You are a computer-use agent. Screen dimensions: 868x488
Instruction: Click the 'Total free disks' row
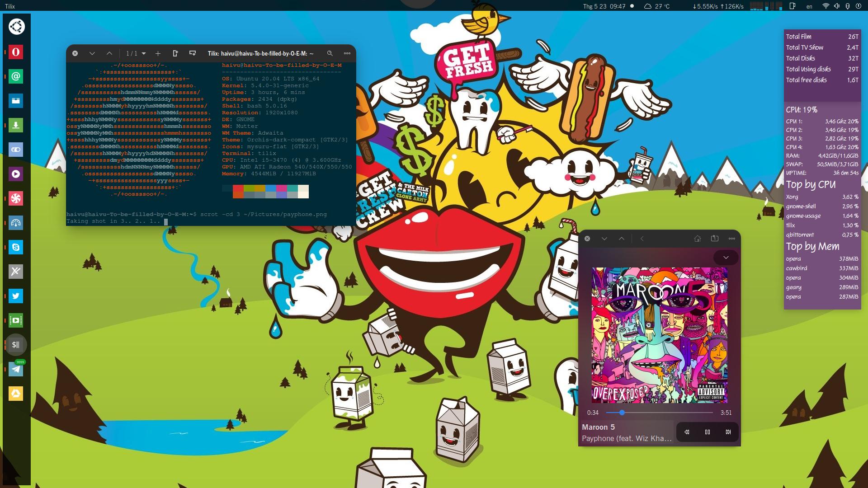tap(822, 80)
